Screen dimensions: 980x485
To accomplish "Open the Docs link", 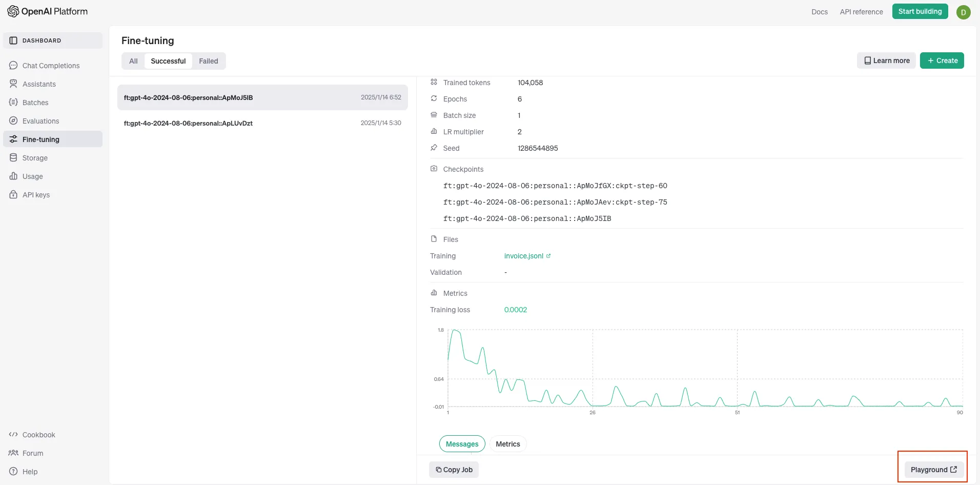I will 820,12.
